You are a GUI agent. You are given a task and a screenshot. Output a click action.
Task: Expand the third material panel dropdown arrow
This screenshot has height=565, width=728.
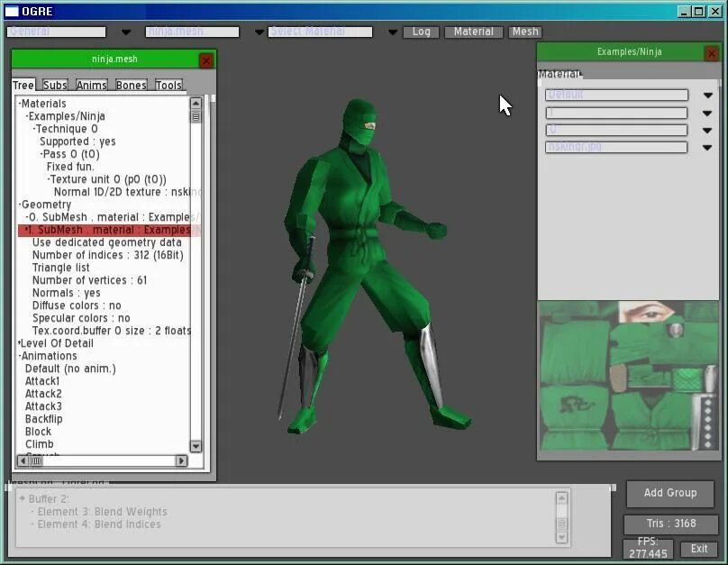tap(707, 131)
